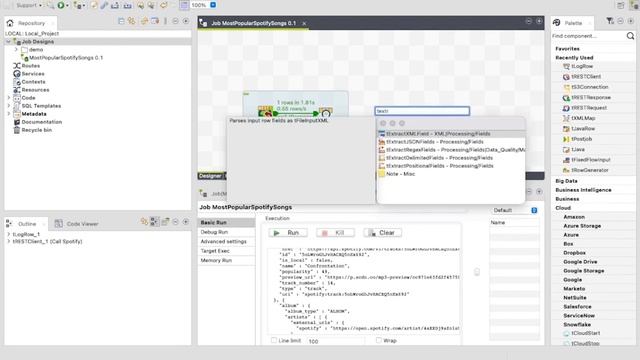Click the Contexts icon in Repository
This screenshot has height=360, width=640.
pos(17,82)
